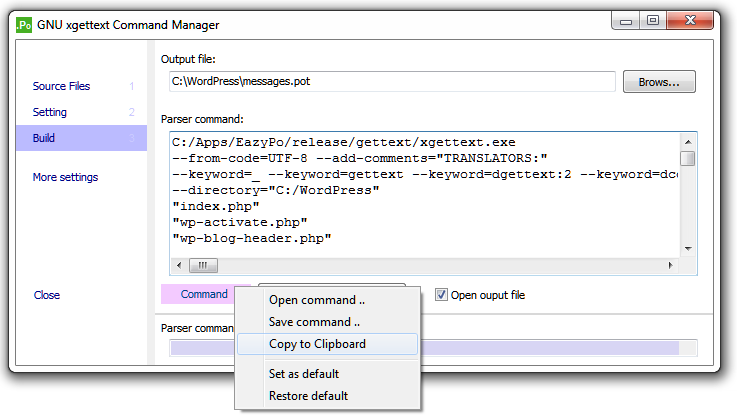Screen dimensions: 737x419
Task: Click the --directory="C:/WordPress" line
Action: click(275, 190)
